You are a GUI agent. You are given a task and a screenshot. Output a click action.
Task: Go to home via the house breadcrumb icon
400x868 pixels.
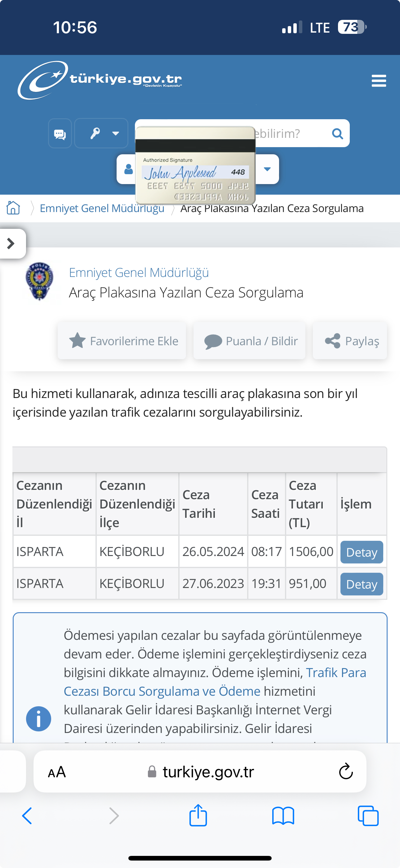(x=13, y=208)
